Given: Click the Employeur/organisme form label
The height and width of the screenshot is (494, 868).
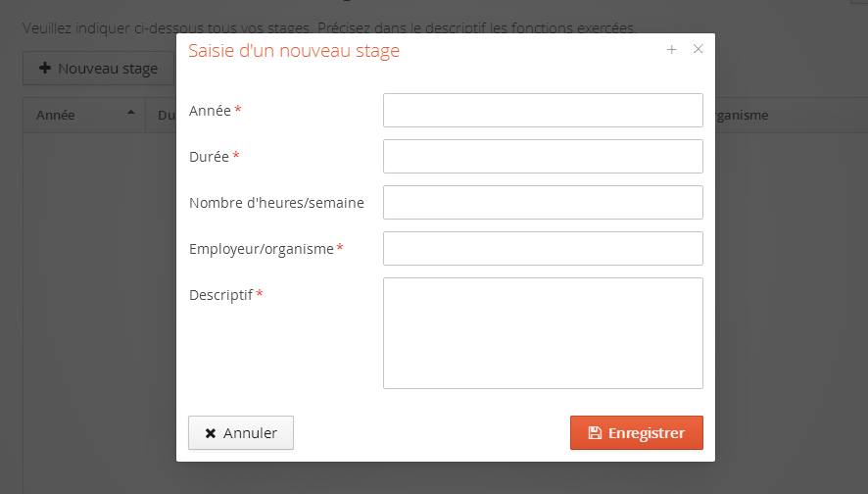Looking at the screenshot, I should [x=261, y=249].
